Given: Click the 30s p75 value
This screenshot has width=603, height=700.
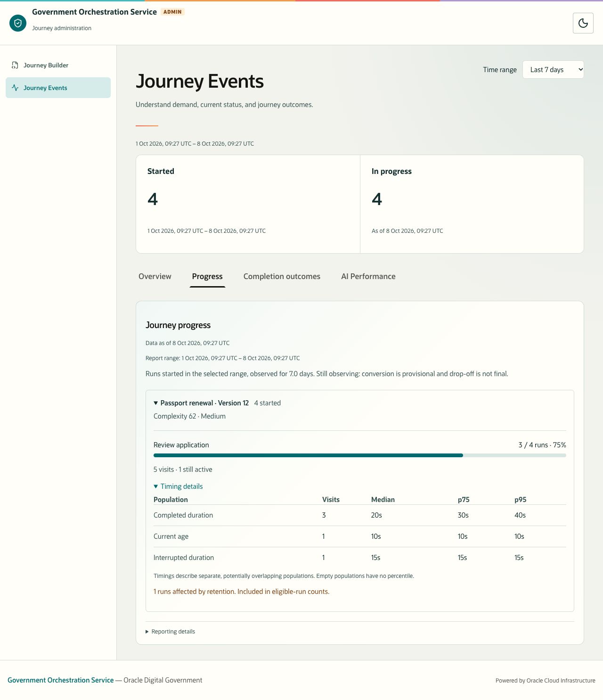Looking at the screenshot, I should [x=463, y=515].
